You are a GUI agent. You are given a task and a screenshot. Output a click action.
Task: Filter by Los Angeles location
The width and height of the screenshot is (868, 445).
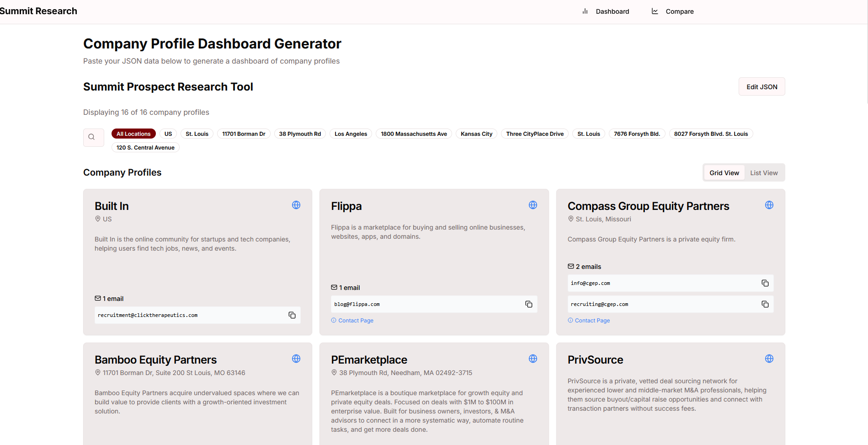(x=351, y=134)
